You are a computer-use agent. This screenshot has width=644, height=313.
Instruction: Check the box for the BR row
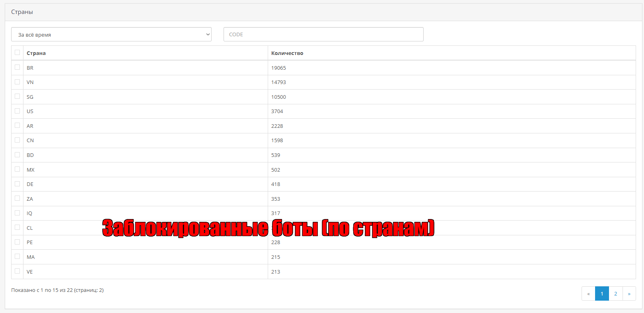17,67
